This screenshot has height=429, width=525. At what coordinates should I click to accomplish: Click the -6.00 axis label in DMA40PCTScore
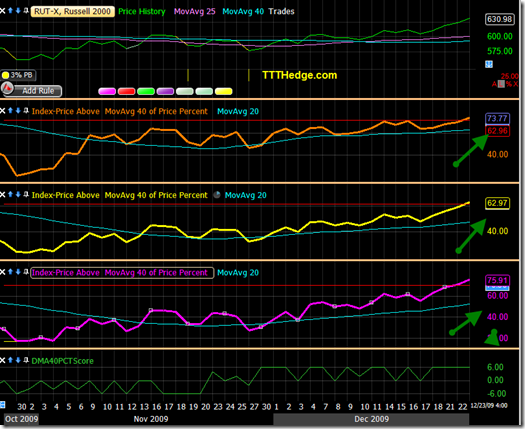(x=497, y=394)
